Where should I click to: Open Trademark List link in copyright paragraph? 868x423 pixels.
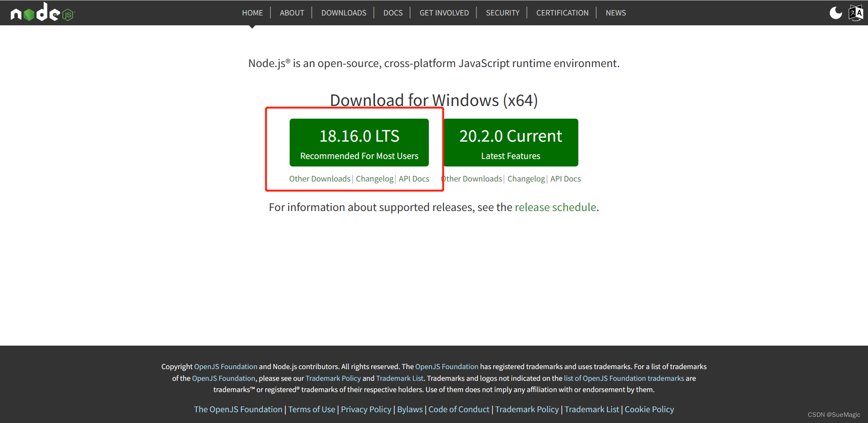[x=400, y=378]
